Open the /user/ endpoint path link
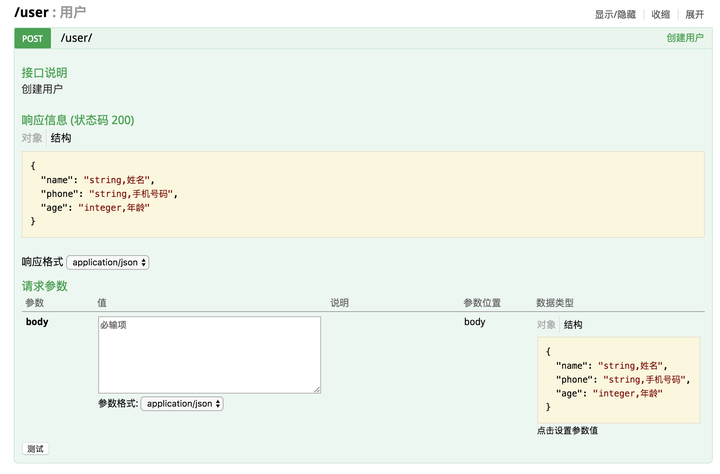The width and height of the screenshot is (720, 474). coord(77,38)
